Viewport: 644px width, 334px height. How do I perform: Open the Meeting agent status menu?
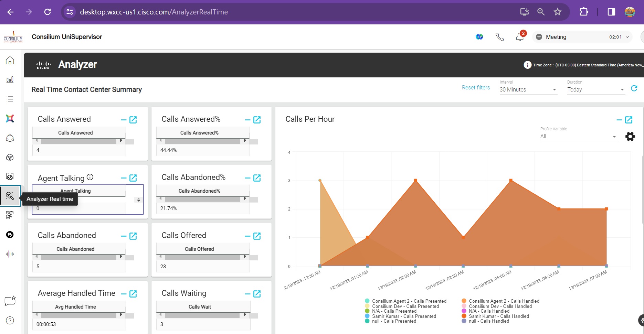coord(582,37)
